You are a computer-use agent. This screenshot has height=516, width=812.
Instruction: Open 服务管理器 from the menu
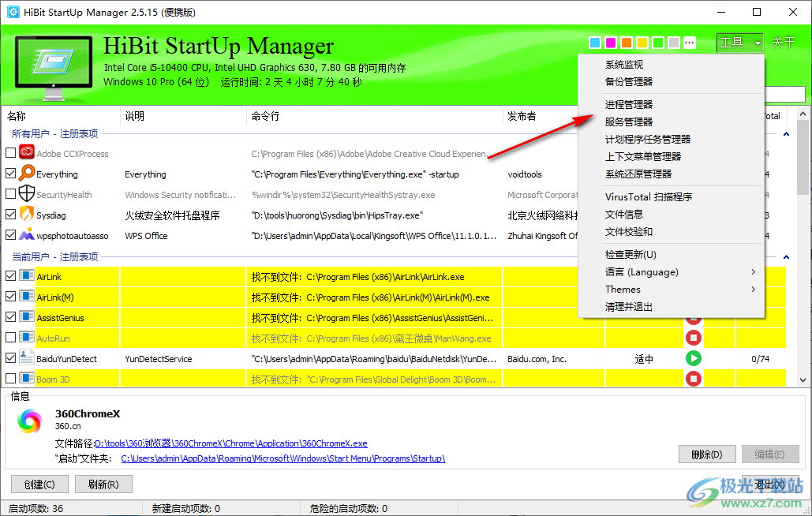point(671,122)
